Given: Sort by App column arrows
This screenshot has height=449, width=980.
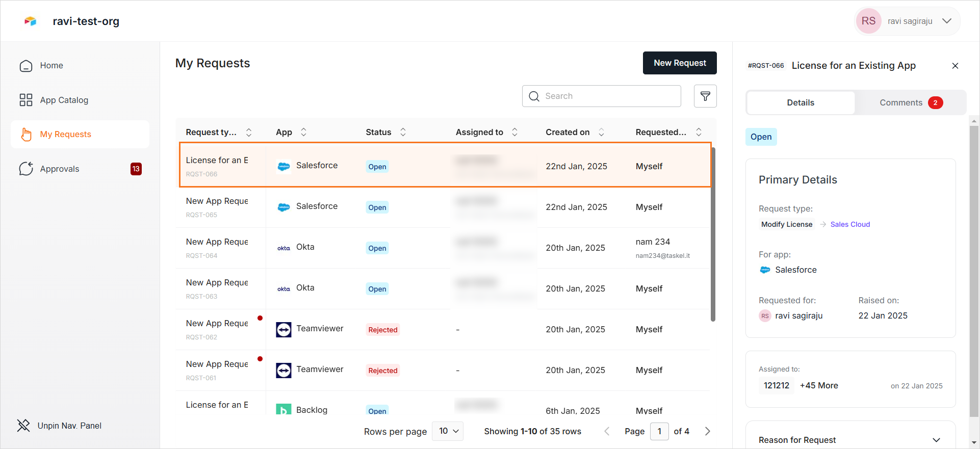Looking at the screenshot, I should (x=303, y=132).
